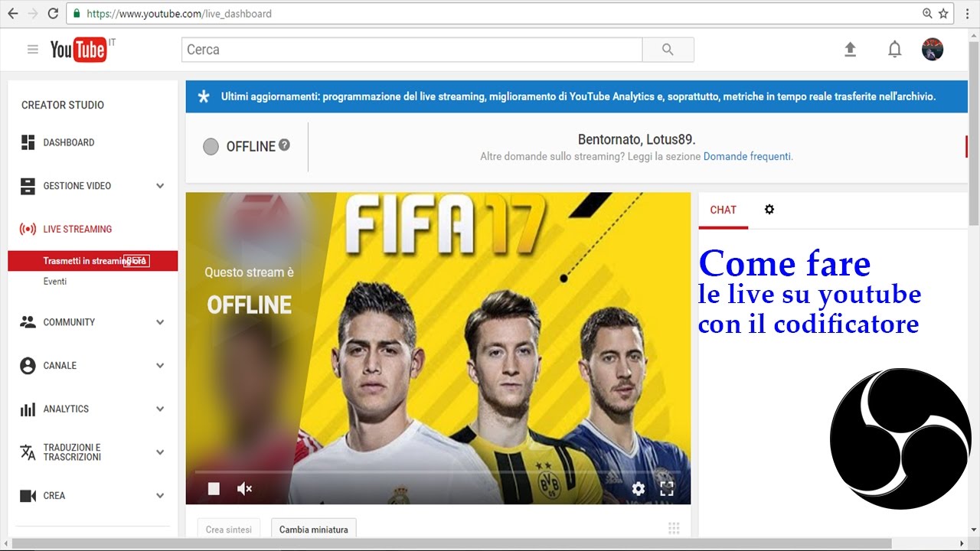Enter fullscreen in the video player

(x=667, y=488)
